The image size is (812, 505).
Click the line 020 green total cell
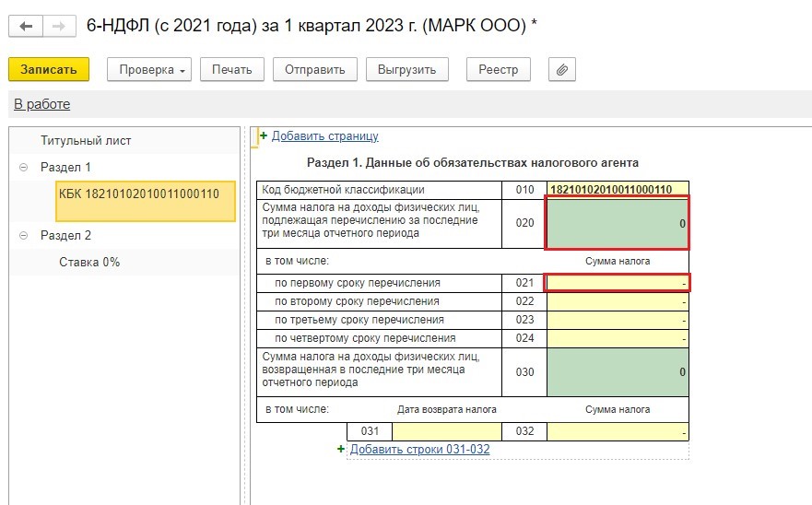617,223
